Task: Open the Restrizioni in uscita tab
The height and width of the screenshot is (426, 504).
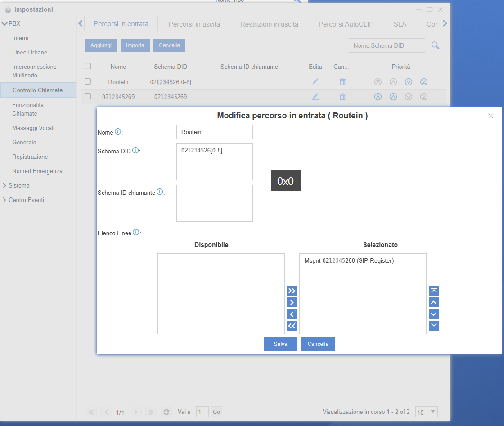Action: tap(269, 24)
